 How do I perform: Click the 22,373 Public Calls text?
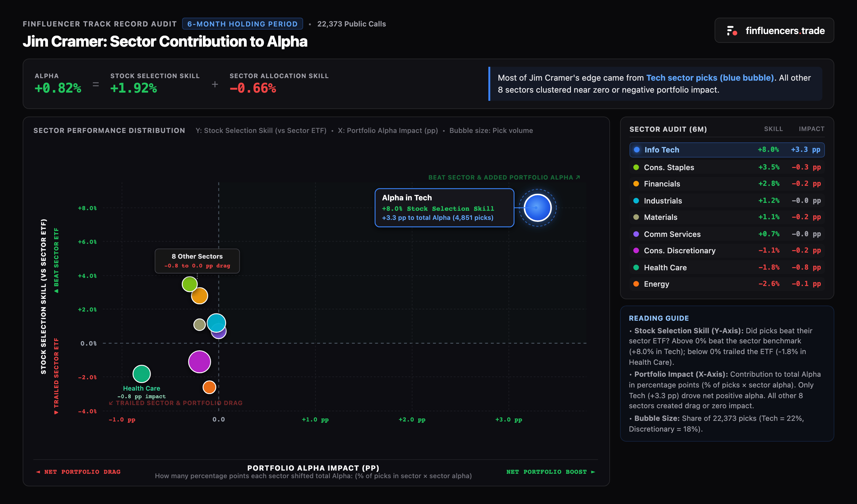click(x=351, y=24)
